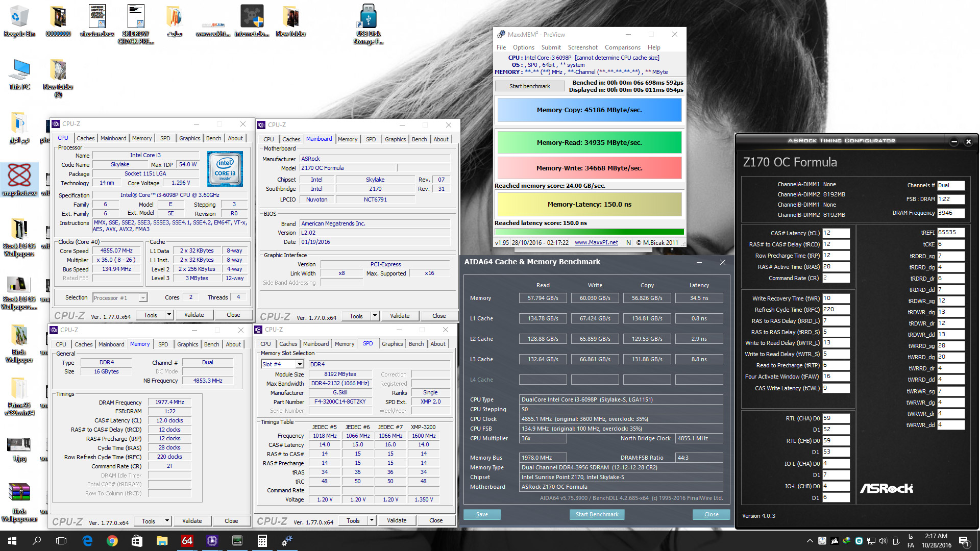This screenshot has width=980, height=551.
Task: Launch Google Chrome from the taskbar
Action: 112,541
